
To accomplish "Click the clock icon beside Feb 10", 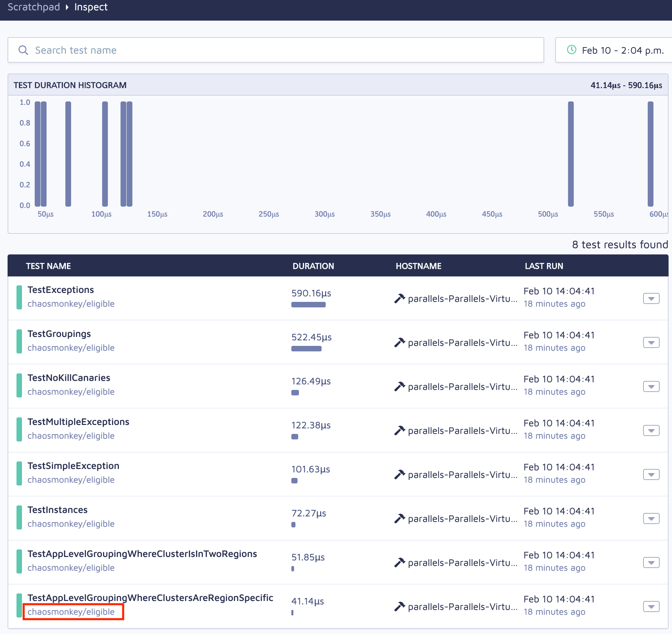I will point(571,50).
